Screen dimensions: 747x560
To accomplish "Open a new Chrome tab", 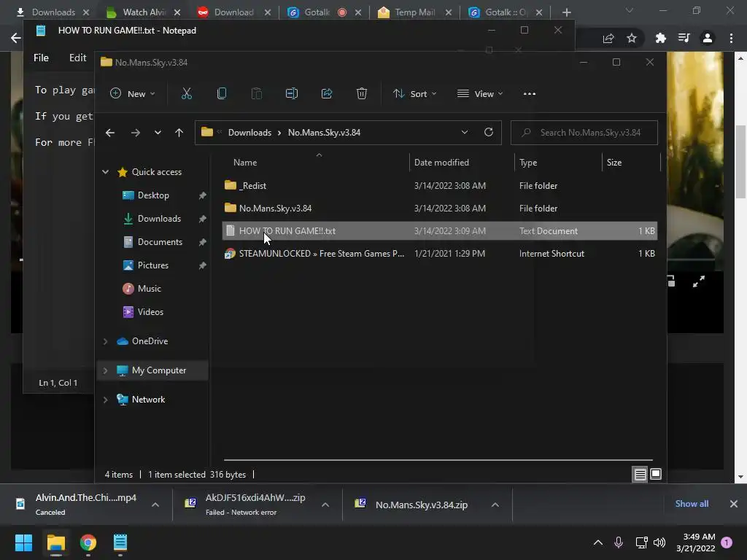I will point(566,12).
